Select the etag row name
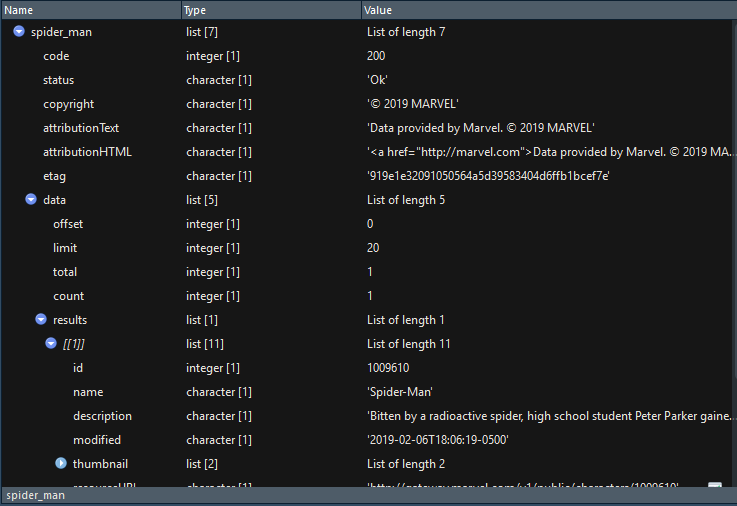The width and height of the screenshot is (737, 506). point(55,176)
